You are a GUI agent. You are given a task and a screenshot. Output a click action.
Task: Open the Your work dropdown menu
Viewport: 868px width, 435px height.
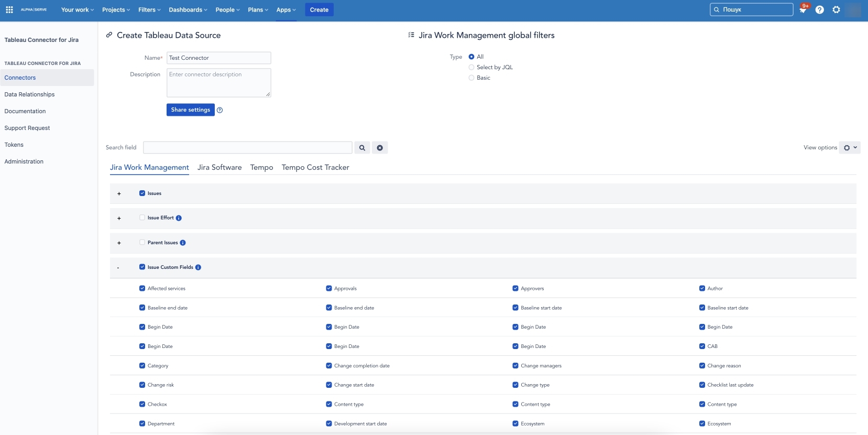pos(78,9)
